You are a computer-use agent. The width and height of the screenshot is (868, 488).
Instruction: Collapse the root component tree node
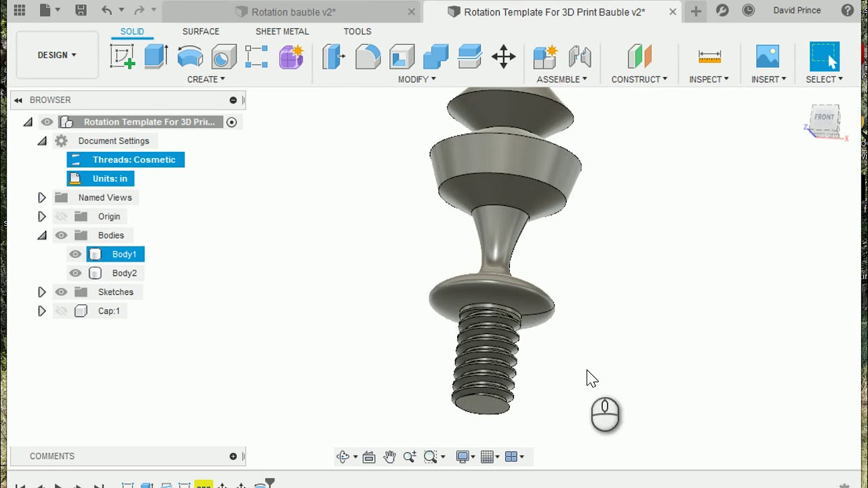pos(27,122)
